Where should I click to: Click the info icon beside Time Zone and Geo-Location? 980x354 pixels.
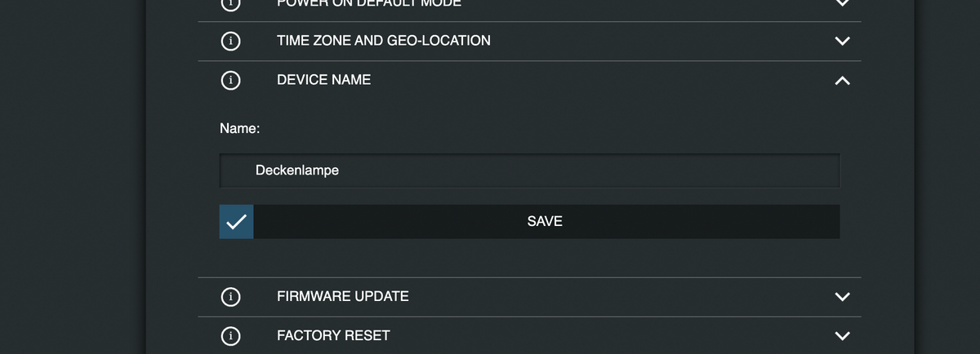coord(231,41)
